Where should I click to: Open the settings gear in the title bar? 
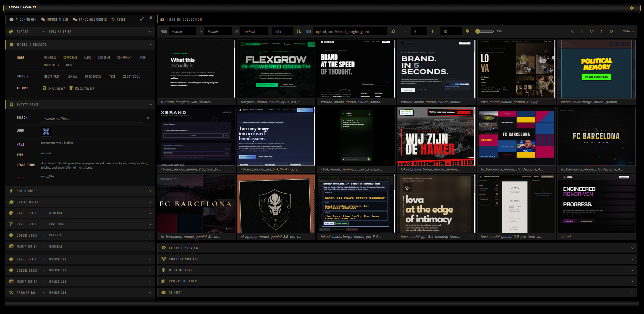(632, 8)
